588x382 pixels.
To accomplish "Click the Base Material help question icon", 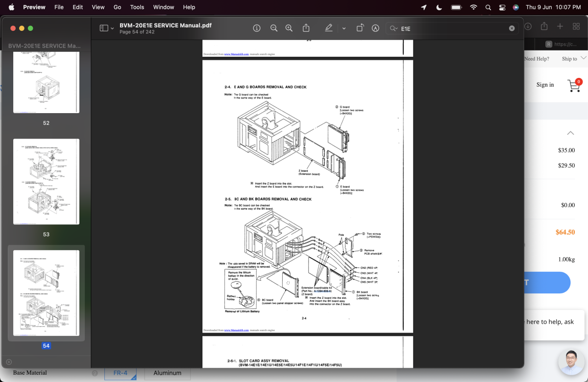I will point(95,373).
